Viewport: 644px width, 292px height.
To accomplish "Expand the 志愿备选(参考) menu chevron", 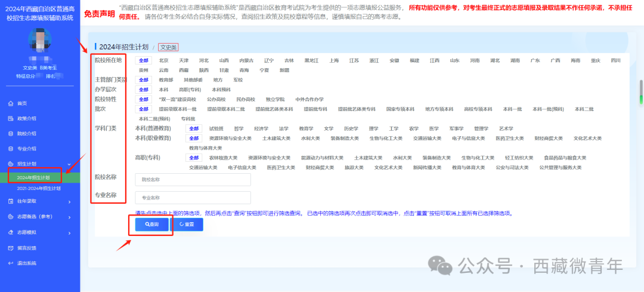I will point(69,217).
